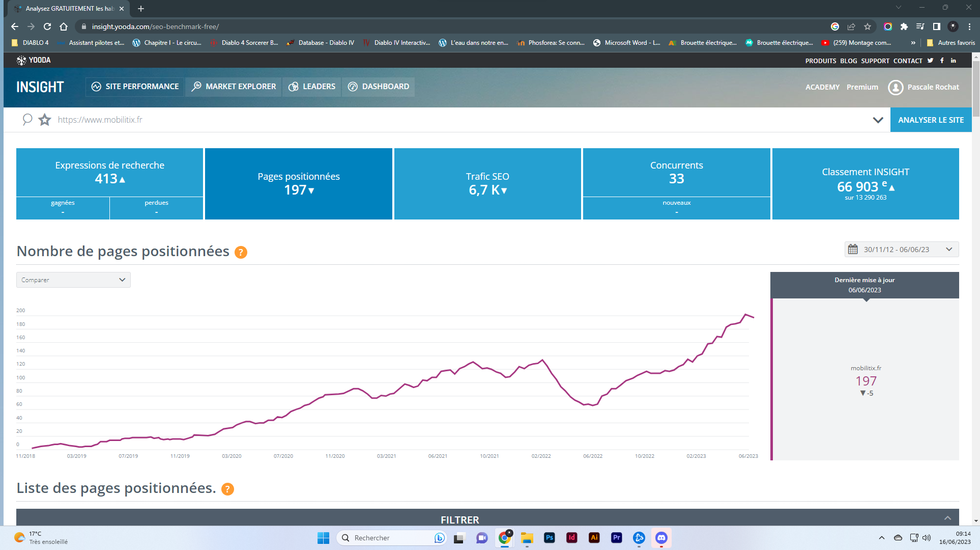Collapse the FILTRER panel chevron
Image resolution: width=980 pixels, height=550 pixels.
point(947,518)
